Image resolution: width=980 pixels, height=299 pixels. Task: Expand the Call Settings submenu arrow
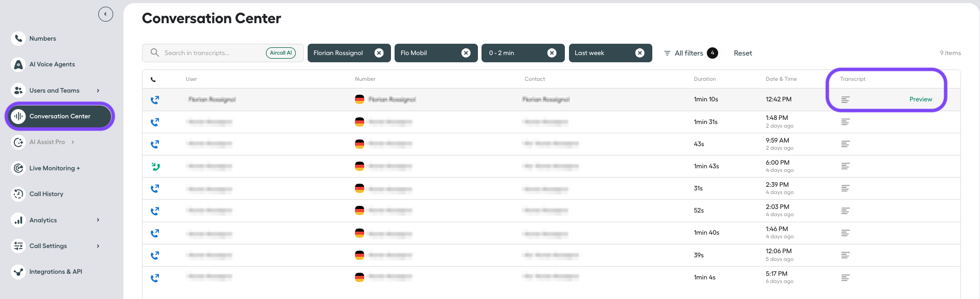pos(98,246)
